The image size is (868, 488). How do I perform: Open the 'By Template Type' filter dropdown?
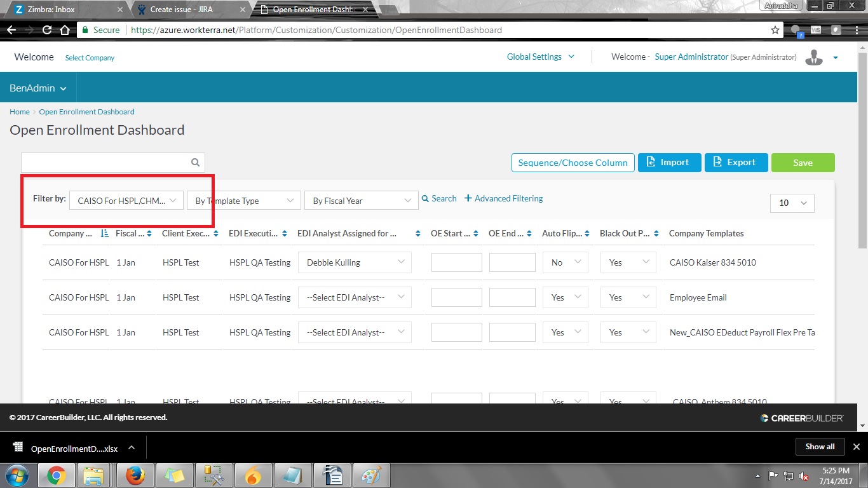[x=243, y=200]
